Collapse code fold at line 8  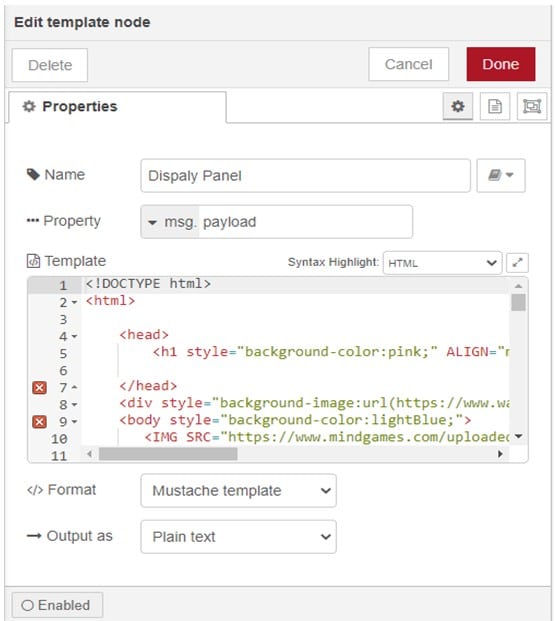coord(74,405)
